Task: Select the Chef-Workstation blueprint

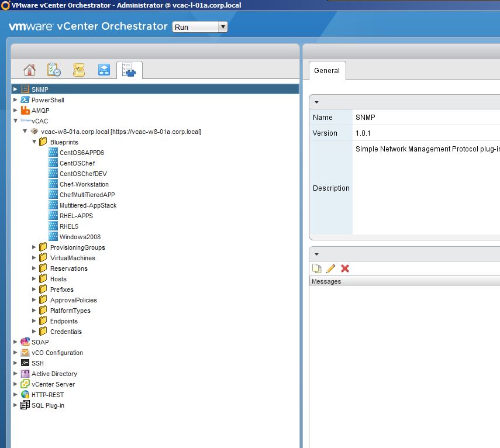Action: pyautogui.click(x=84, y=184)
